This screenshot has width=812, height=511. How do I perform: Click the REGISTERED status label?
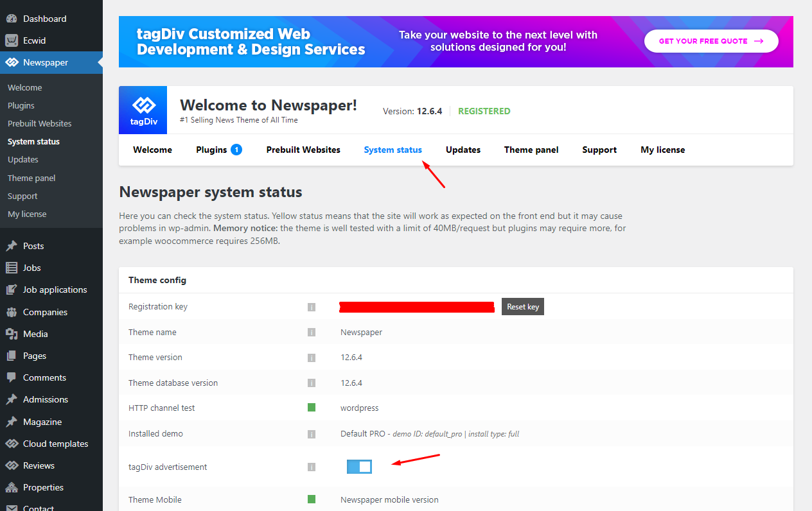pyautogui.click(x=484, y=111)
